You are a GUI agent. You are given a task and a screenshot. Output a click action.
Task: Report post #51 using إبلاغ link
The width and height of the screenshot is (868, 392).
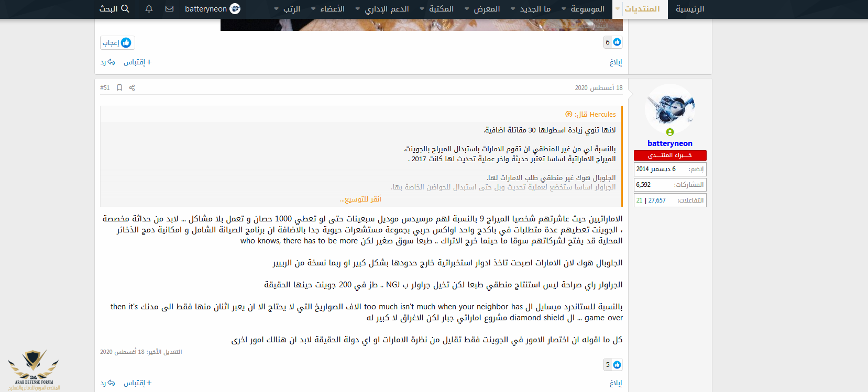click(x=616, y=383)
